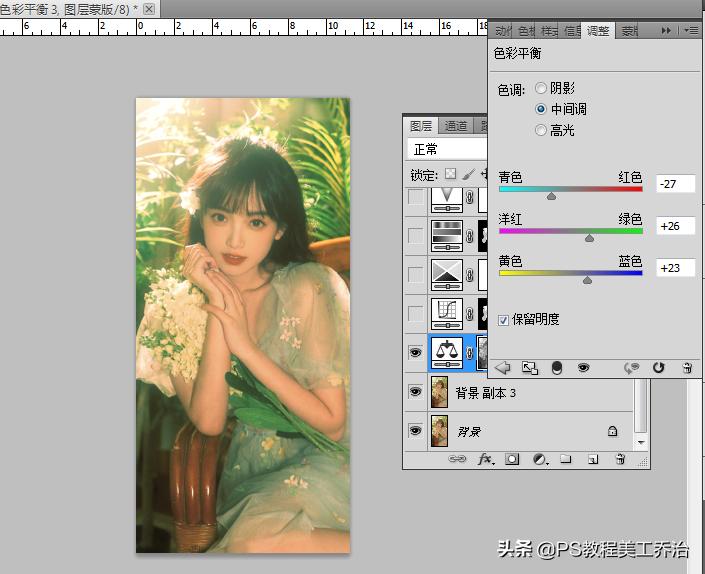This screenshot has height=574, width=705.
Task: Open new fill or adjustment layer menu
Action: point(540,459)
